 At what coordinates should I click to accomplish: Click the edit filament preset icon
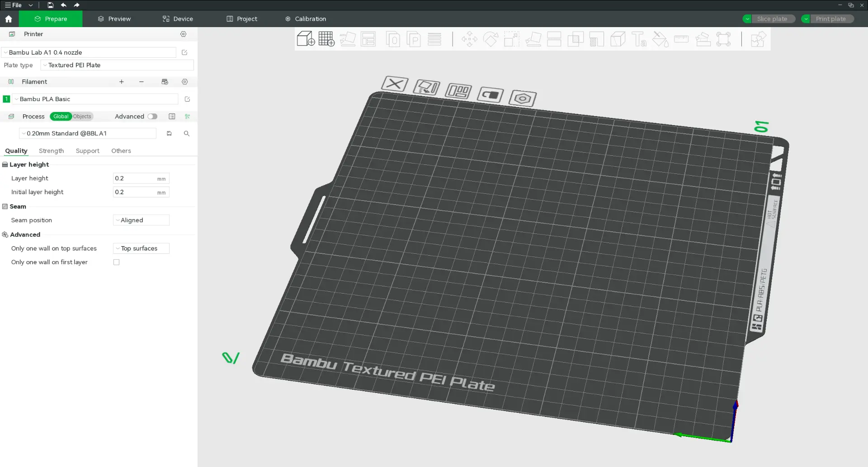187,99
